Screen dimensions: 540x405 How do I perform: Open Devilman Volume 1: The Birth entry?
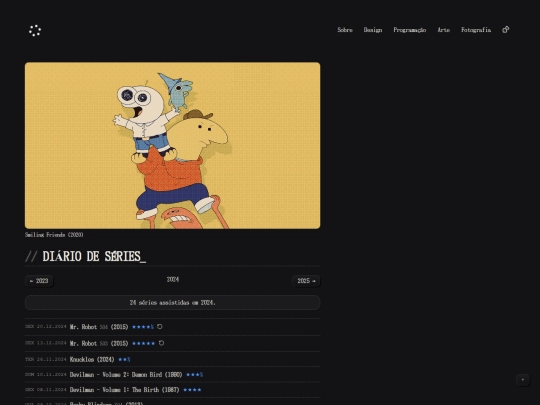click(x=124, y=390)
